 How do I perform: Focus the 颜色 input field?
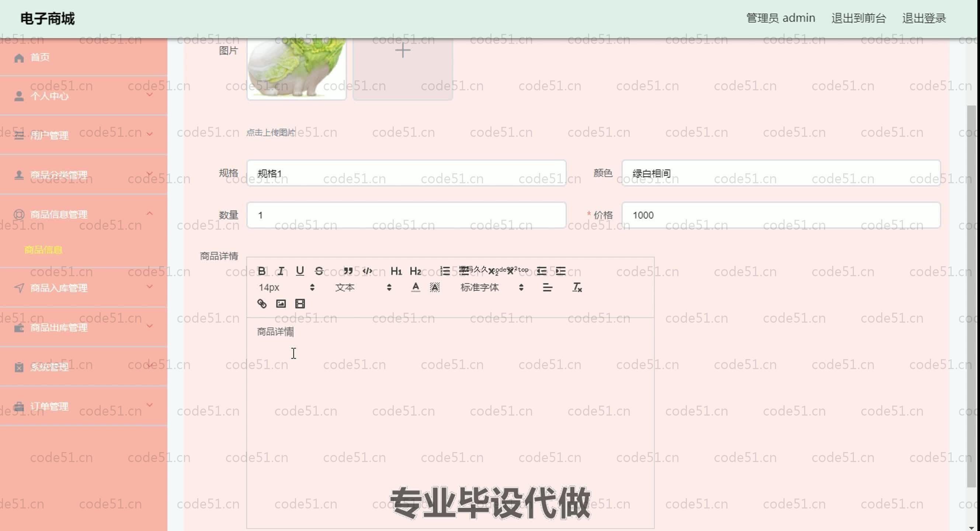point(781,173)
